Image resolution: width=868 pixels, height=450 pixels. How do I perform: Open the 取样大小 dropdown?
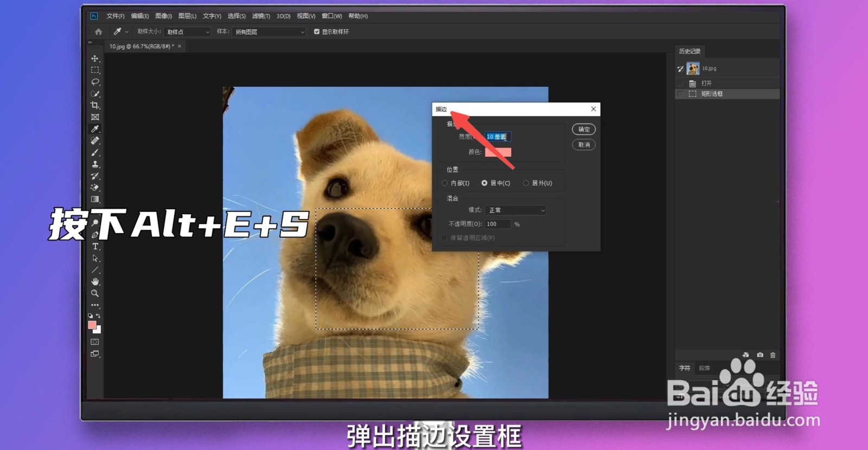187,32
